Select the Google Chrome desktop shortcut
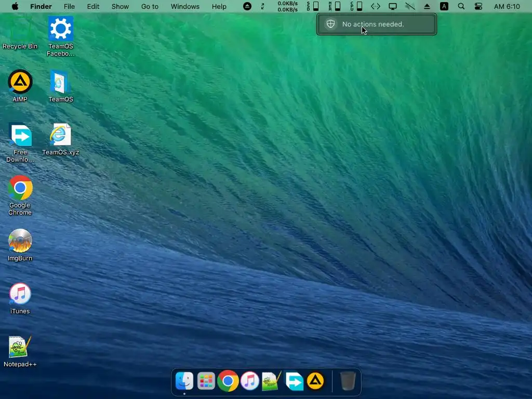 click(20, 195)
